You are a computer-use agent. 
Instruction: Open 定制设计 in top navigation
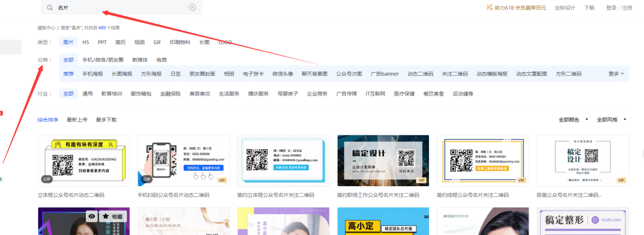(565, 8)
